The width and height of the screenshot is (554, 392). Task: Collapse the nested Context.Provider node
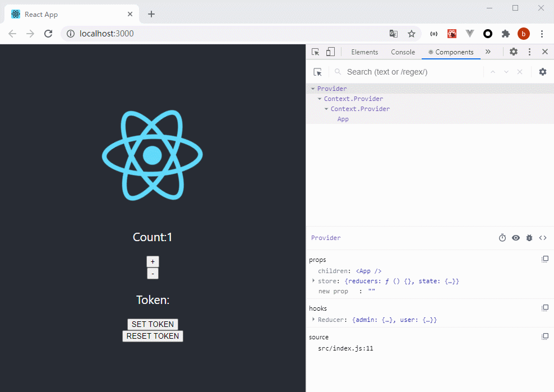coord(326,109)
